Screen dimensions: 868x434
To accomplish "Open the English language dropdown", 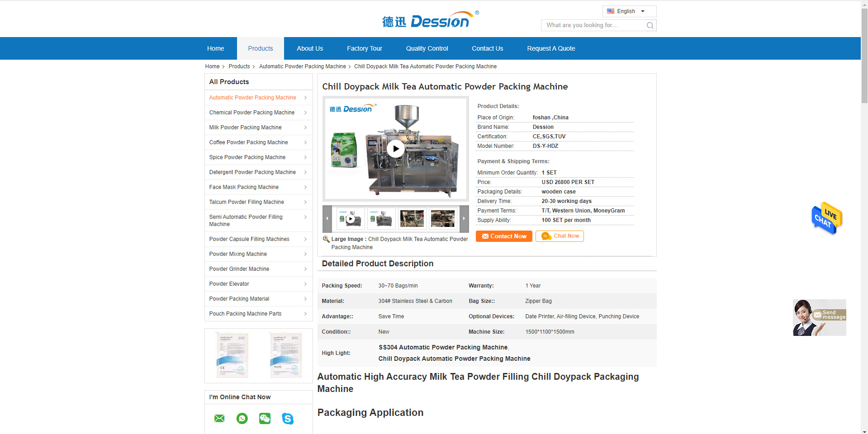I will click(x=629, y=11).
